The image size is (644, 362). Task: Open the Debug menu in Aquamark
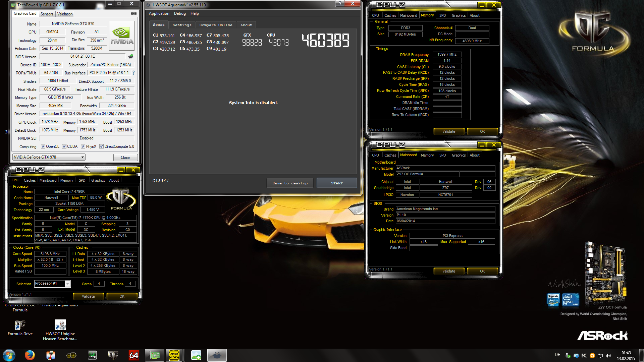pos(180,13)
